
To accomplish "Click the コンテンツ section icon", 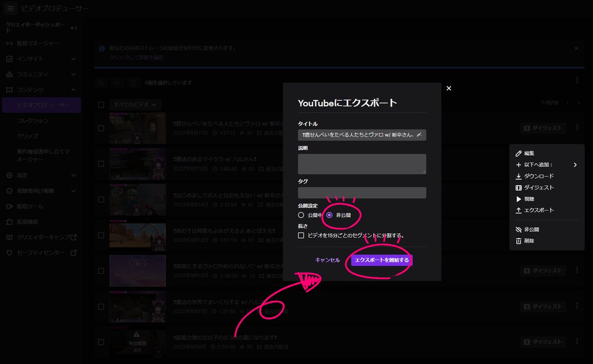I will (9, 90).
